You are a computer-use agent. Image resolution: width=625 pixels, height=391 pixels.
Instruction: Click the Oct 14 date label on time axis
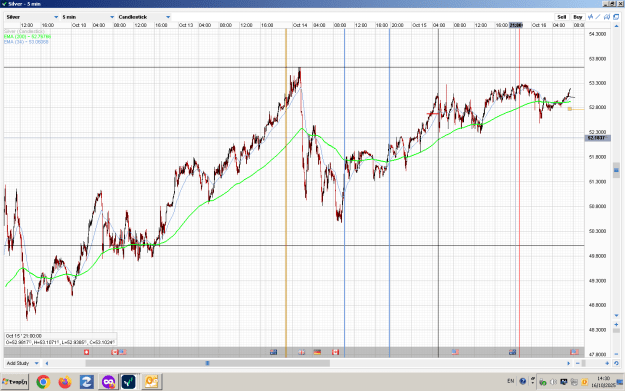[x=300, y=25]
